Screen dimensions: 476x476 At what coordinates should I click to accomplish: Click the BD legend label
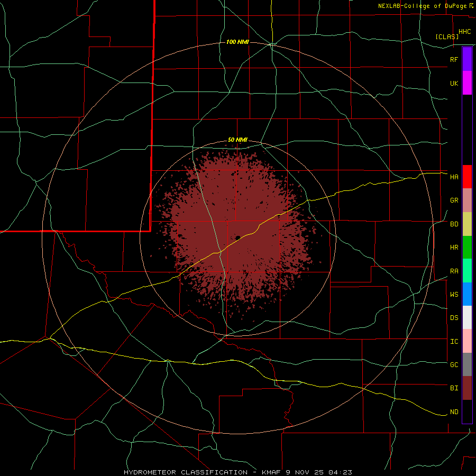pyautogui.click(x=454, y=224)
